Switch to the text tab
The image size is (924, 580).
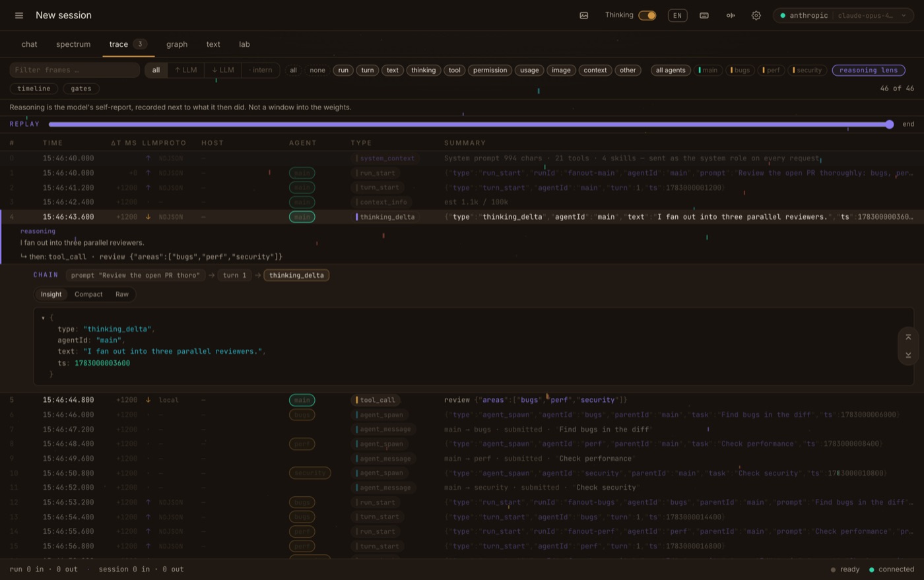[213, 44]
